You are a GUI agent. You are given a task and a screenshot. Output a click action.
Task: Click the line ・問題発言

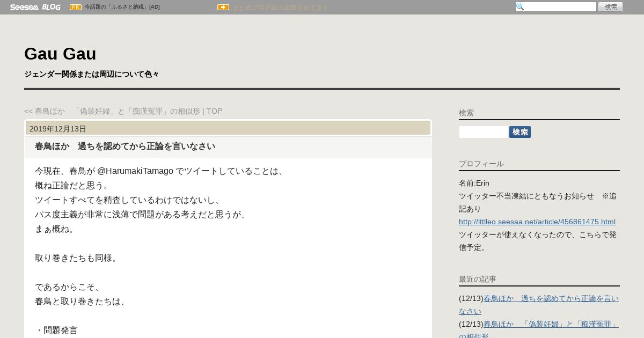point(56,330)
